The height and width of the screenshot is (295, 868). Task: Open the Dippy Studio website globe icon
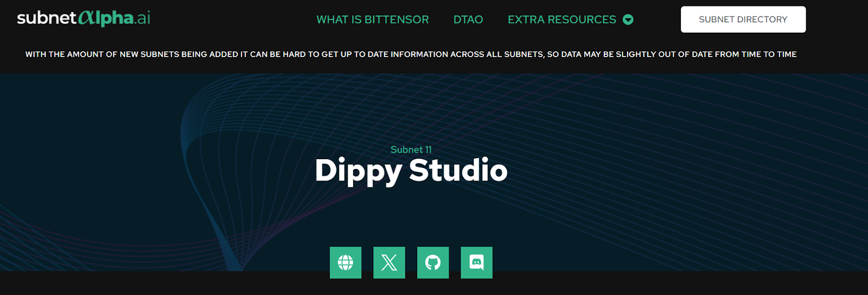click(x=346, y=262)
